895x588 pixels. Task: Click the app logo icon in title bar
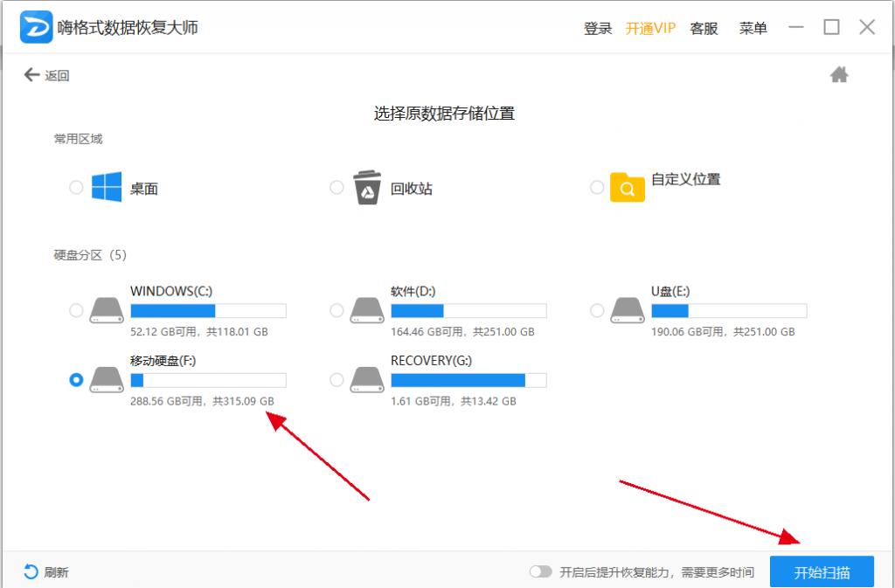click(36, 27)
